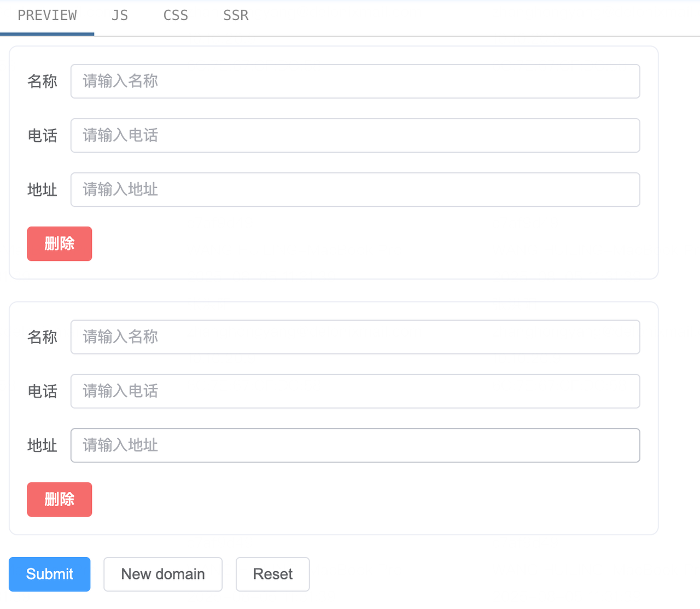This screenshot has height=609, width=700.
Task: Click 删除 button in the second card
Action: pos(60,500)
